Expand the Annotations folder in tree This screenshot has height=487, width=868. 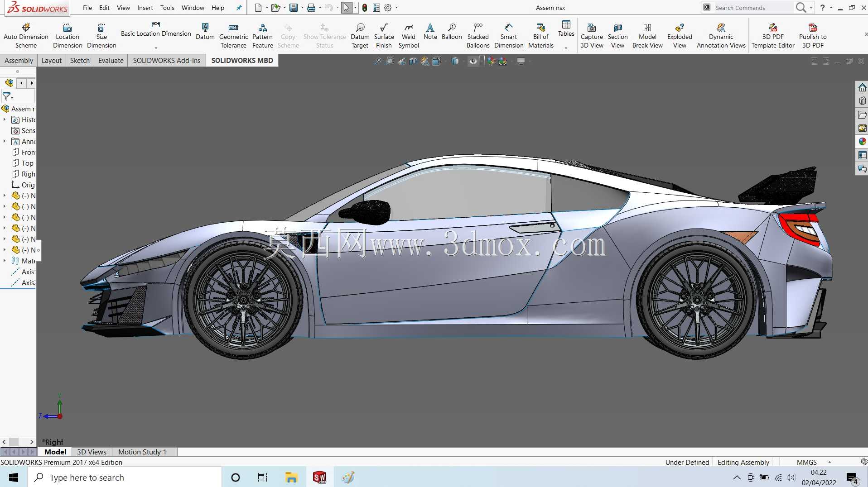tap(5, 141)
